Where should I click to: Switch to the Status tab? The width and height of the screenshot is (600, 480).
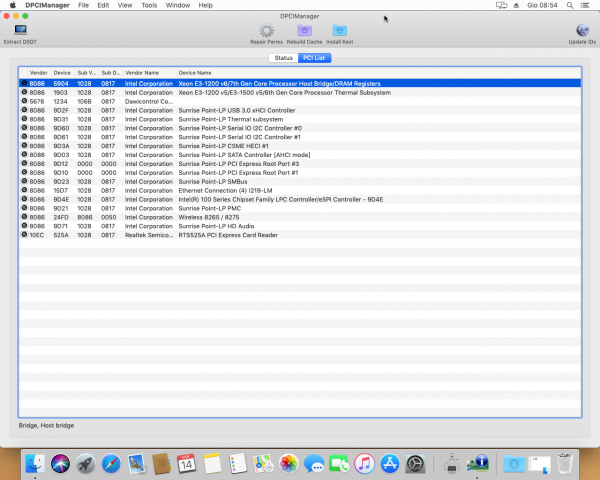[x=283, y=59]
